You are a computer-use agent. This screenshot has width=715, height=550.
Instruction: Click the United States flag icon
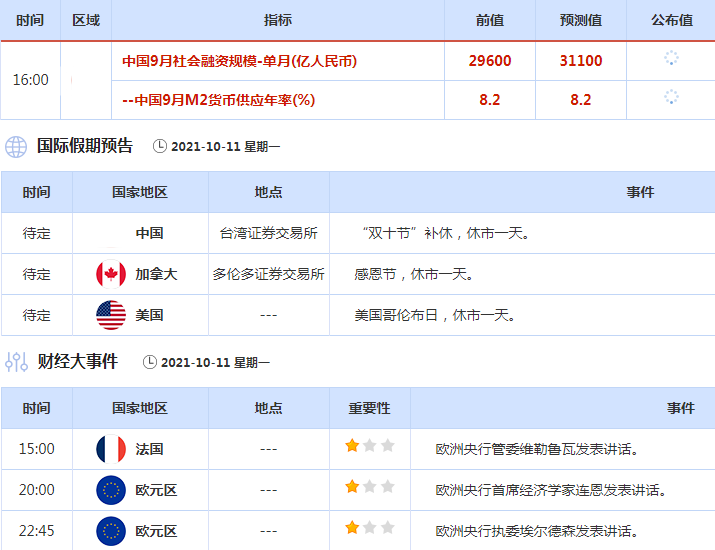click(110, 315)
